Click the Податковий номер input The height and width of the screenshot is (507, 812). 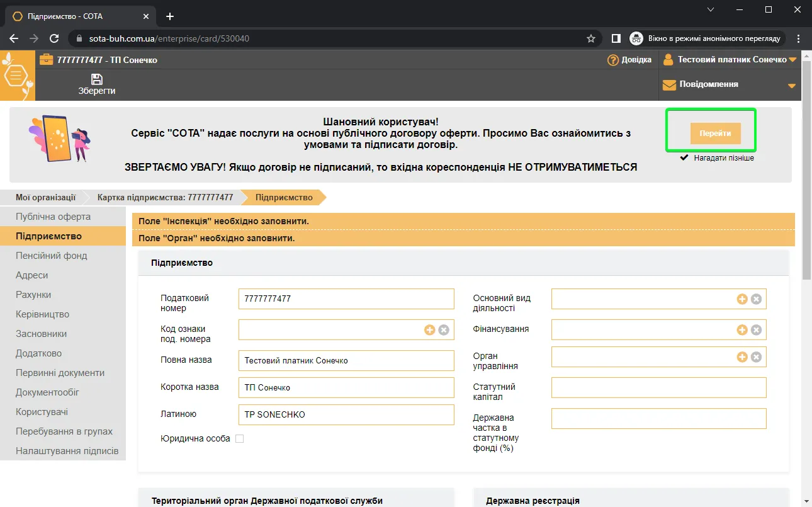coord(346,299)
